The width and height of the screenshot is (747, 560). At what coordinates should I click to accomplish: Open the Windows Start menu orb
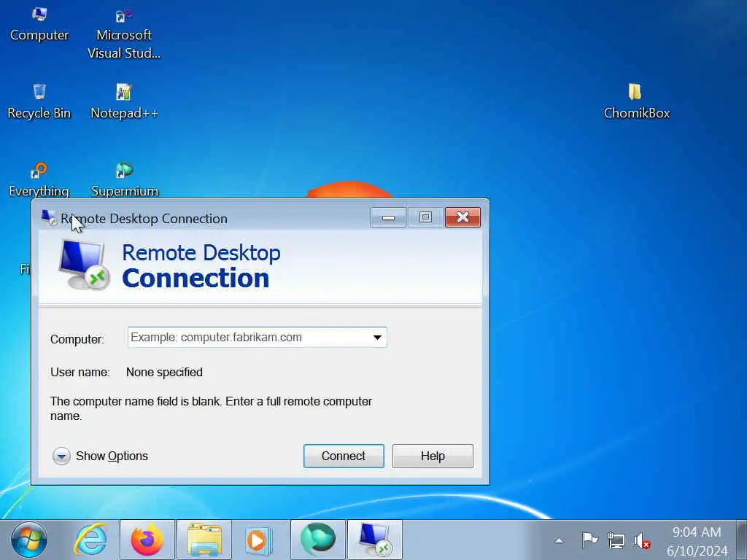29,540
